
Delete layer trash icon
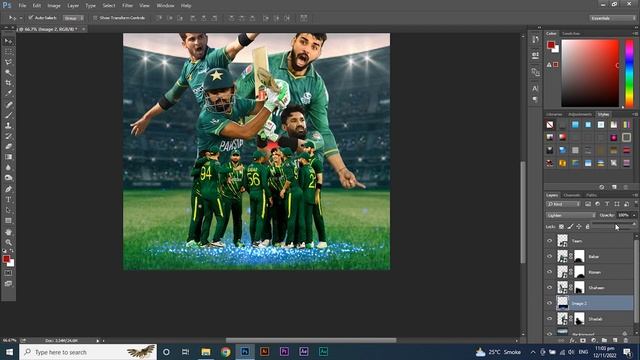point(626,340)
